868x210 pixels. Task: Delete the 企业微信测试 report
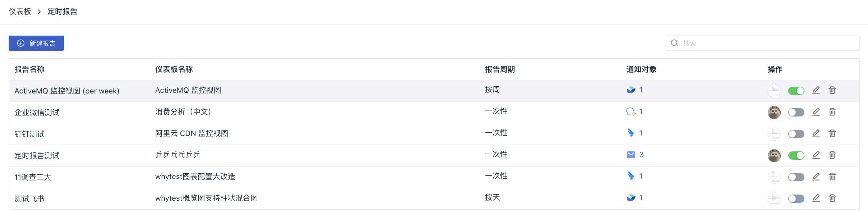832,112
